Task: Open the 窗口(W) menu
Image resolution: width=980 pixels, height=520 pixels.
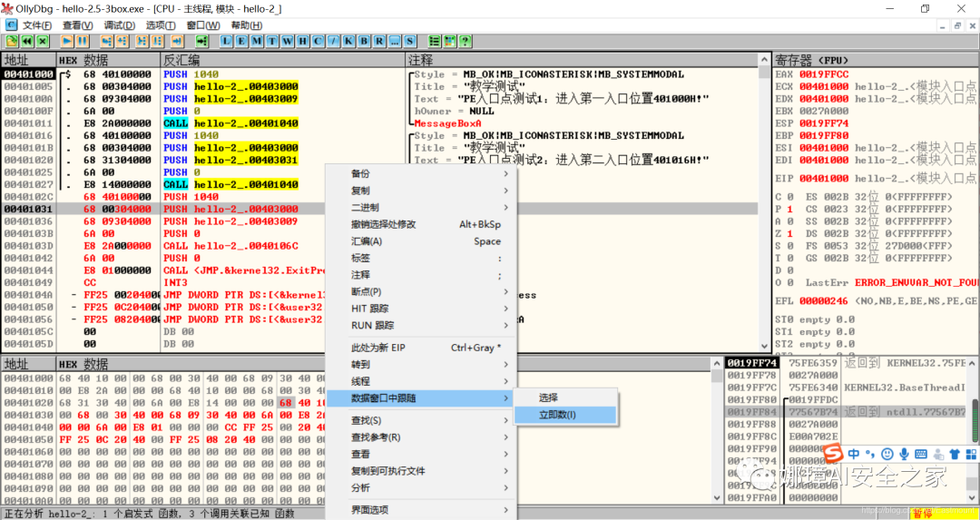Action: click(x=203, y=25)
